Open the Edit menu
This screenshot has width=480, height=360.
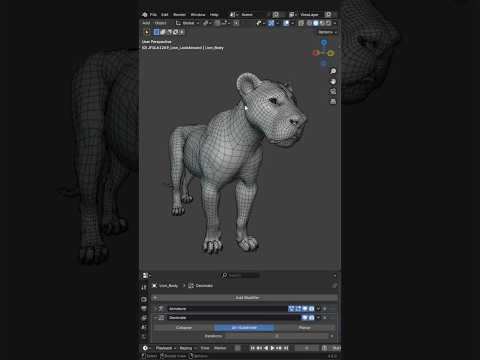(165, 15)
